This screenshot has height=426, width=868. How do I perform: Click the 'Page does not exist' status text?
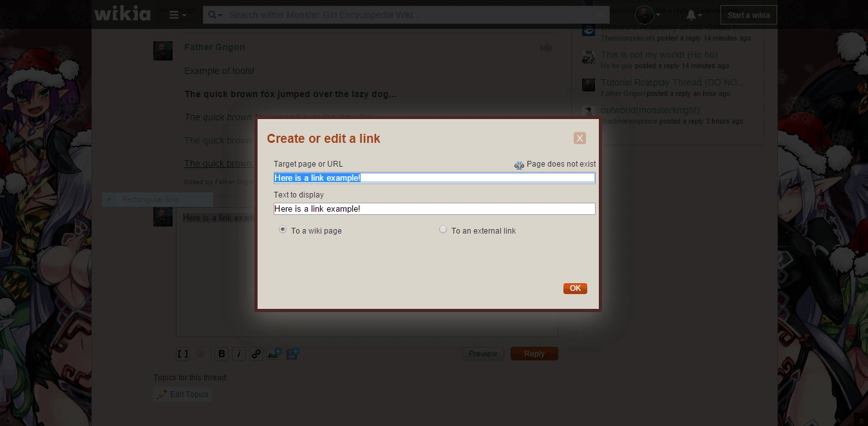click(561, 164)
